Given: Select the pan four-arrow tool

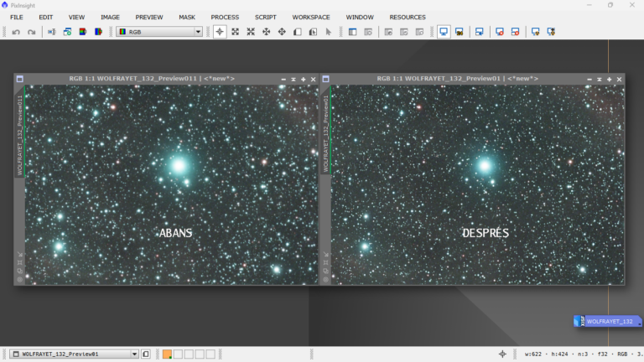Looking at the screenshot, I should 267,32.
